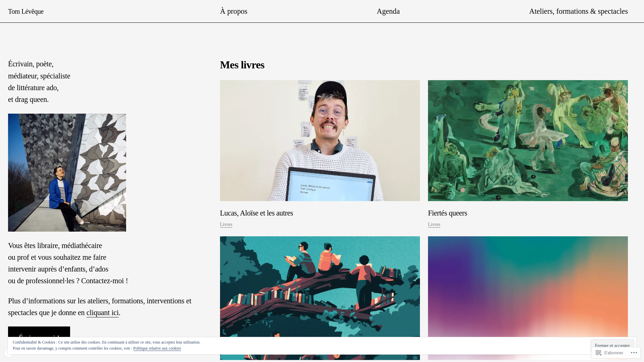Open Politique relative aux cookies link
Image resolution: width=644 pixels, height=362 pixels.
point(157,349)
